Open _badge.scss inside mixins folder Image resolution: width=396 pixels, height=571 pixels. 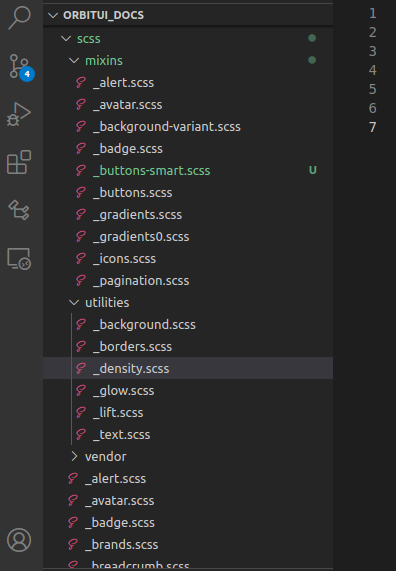click(188, 149)
